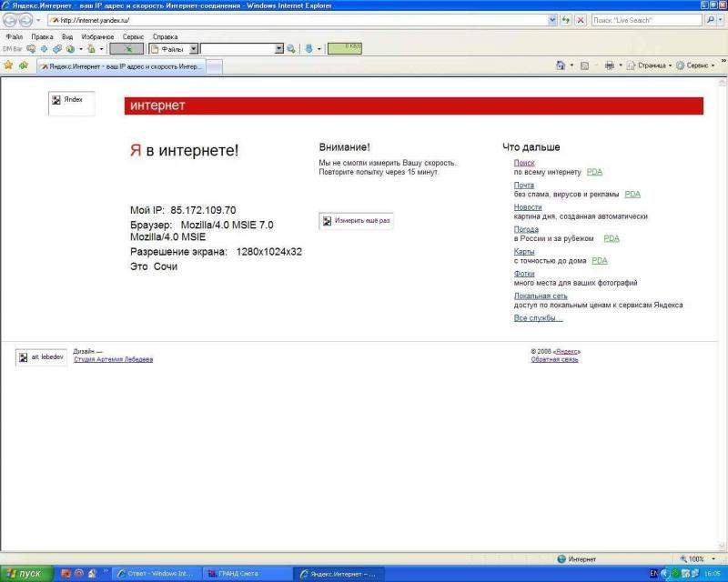Select the Яндекс.Интернет browser tab
This screenshot has width=728, height=582.
121,66
